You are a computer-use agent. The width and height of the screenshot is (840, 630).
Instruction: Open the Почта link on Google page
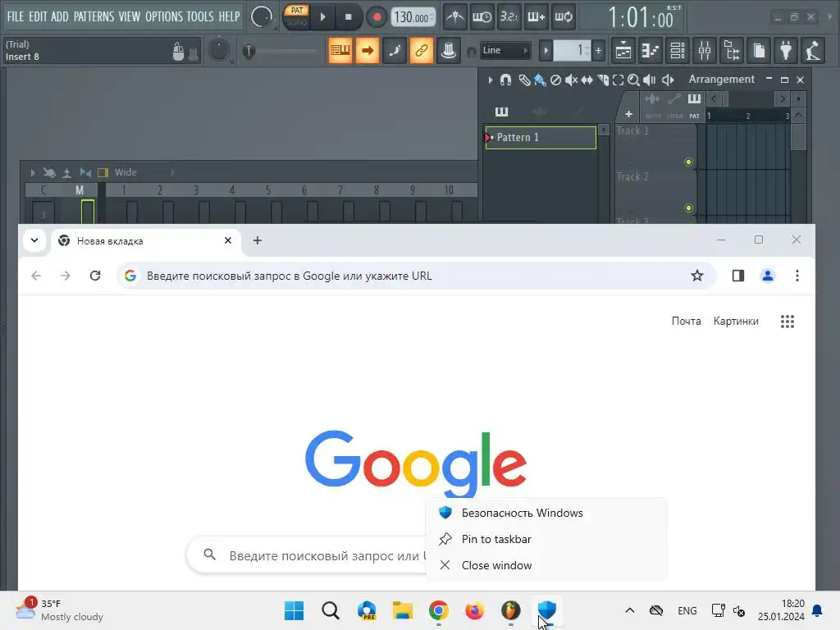pyautogui.click(x=687, y=321)
